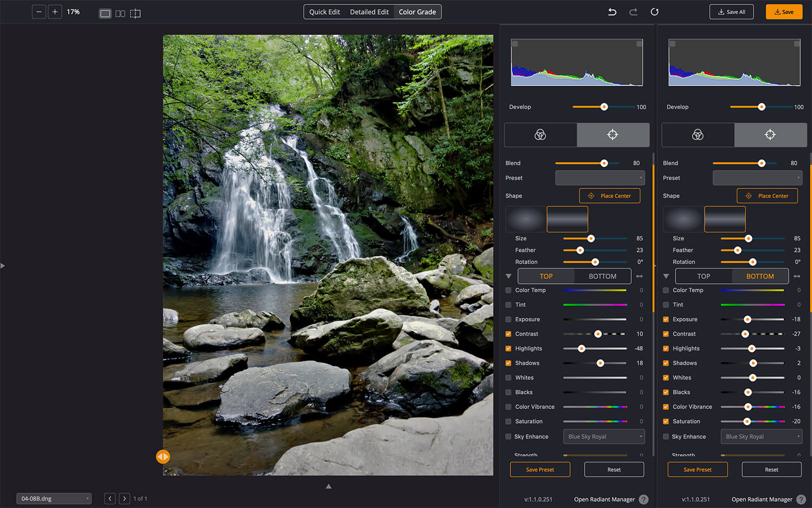Open the Preset dropdown in left panel

600,178
